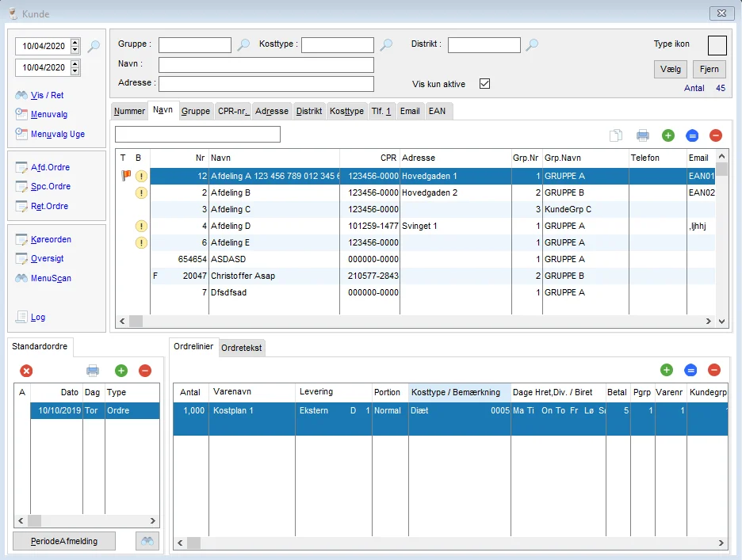Screen dimensions: 742x560
Task: Decrease the second date with down arrow
Action: pyautogui.click(x=75, y=71)
